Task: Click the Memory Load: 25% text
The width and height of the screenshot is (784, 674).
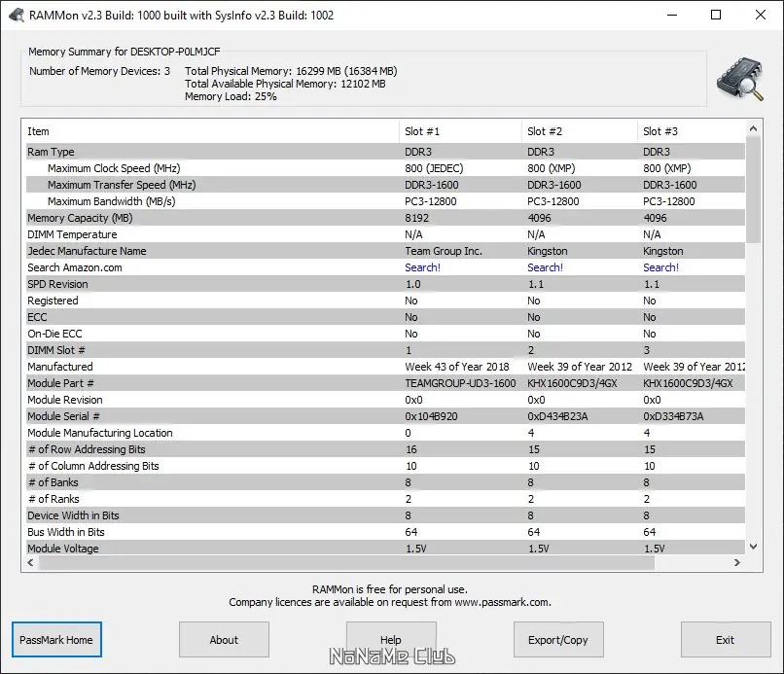Action: point(231,96)
